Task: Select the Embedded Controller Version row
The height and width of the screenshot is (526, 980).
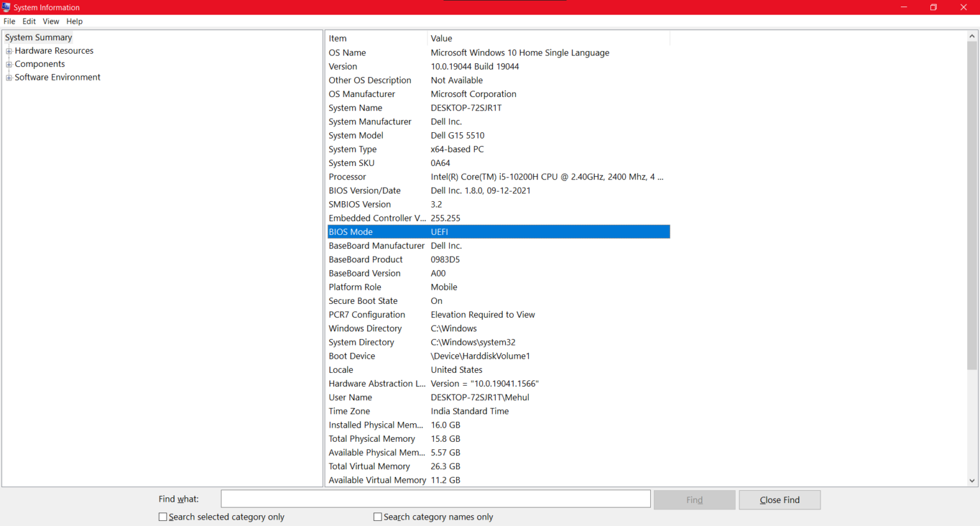Action: tap(499, 218)
